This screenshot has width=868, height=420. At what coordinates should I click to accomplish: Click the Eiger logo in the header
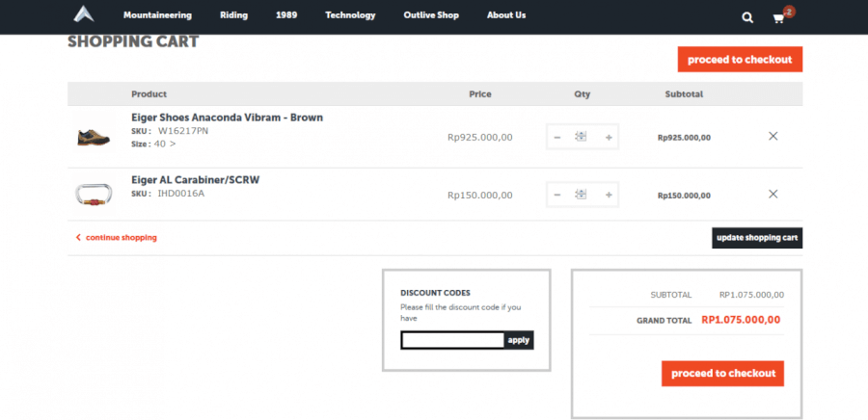point(84,15)
